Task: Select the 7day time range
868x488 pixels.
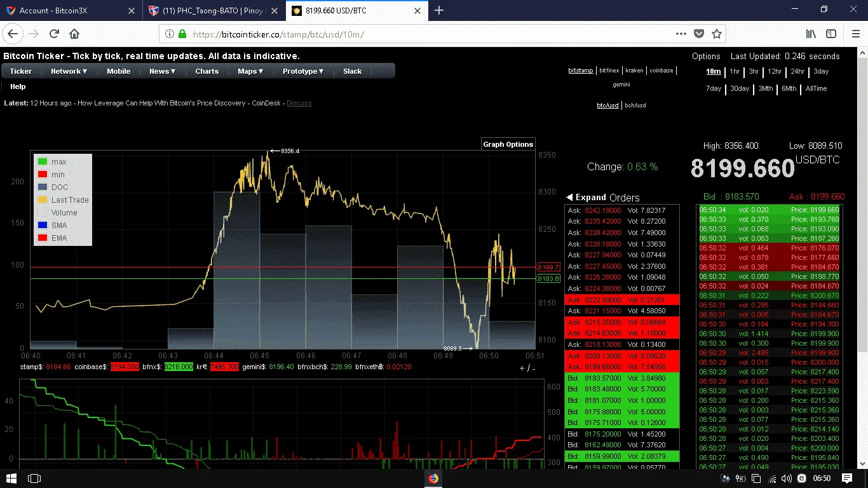Action: (x=714, y=89)
